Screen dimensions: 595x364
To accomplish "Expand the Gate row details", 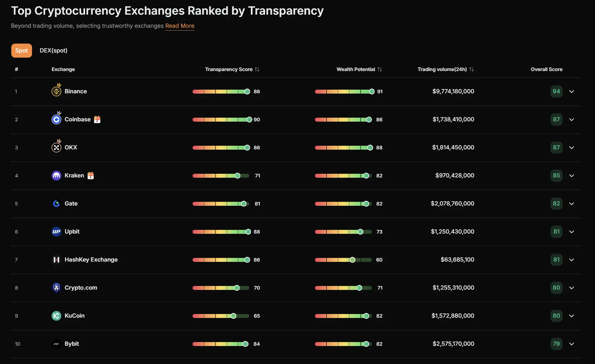I will coord(572,204).
